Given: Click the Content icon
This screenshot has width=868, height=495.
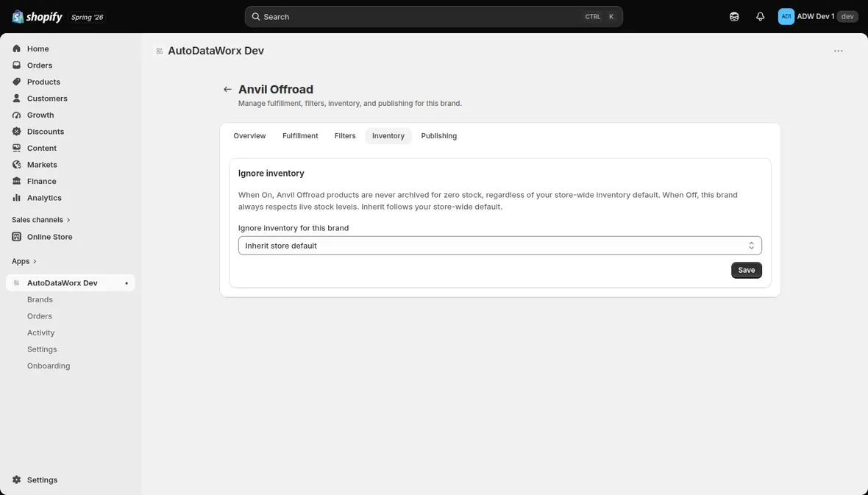Looking at the screenshot, I should 17,149.
